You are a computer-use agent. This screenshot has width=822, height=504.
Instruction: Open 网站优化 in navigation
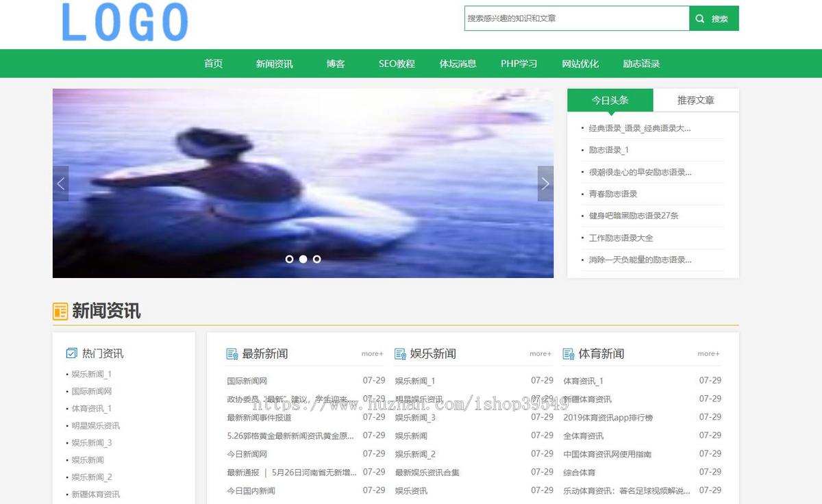coord(580,64)
